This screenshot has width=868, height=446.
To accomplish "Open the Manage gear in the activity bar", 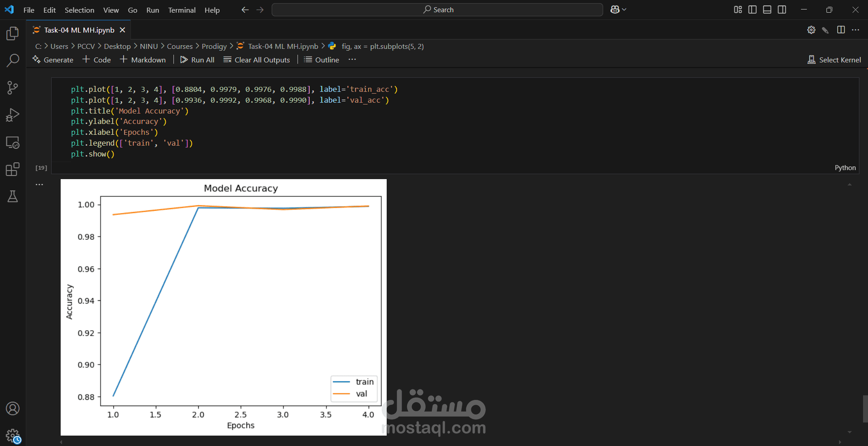I will pos(13,436).
